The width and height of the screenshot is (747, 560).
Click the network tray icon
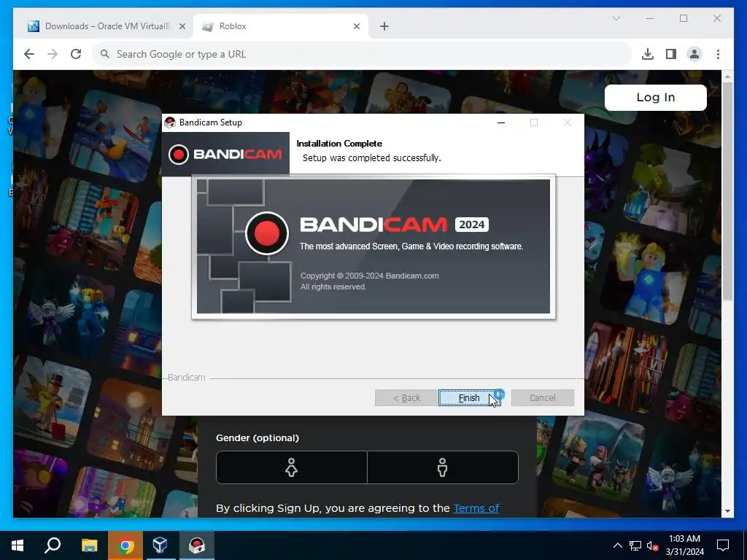coord(635,545)
